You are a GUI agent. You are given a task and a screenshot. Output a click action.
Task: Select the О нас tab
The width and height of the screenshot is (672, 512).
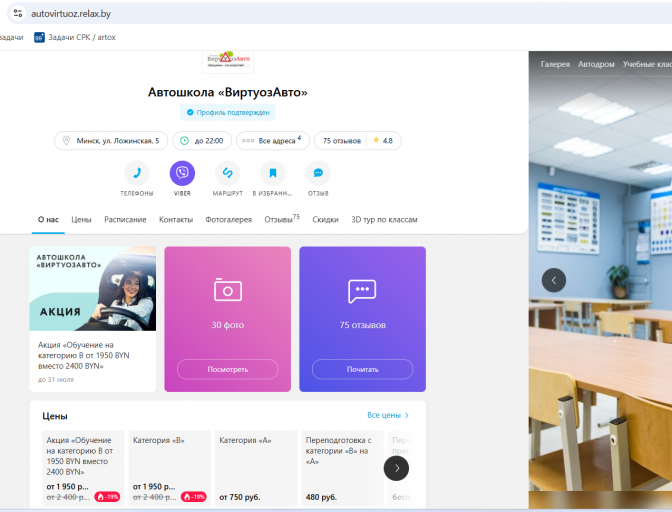click(48, 220)
